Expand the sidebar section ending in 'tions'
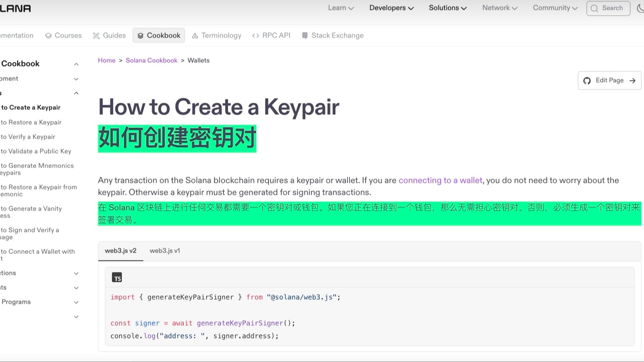The height and width of the screenshot is (362, 644). 76,273
